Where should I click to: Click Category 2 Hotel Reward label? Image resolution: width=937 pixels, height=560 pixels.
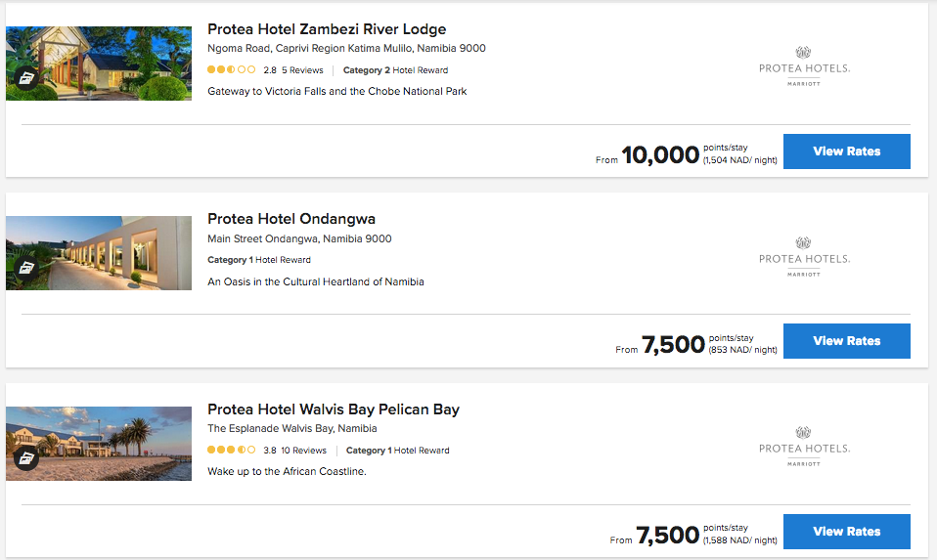(x=395, y=70)
